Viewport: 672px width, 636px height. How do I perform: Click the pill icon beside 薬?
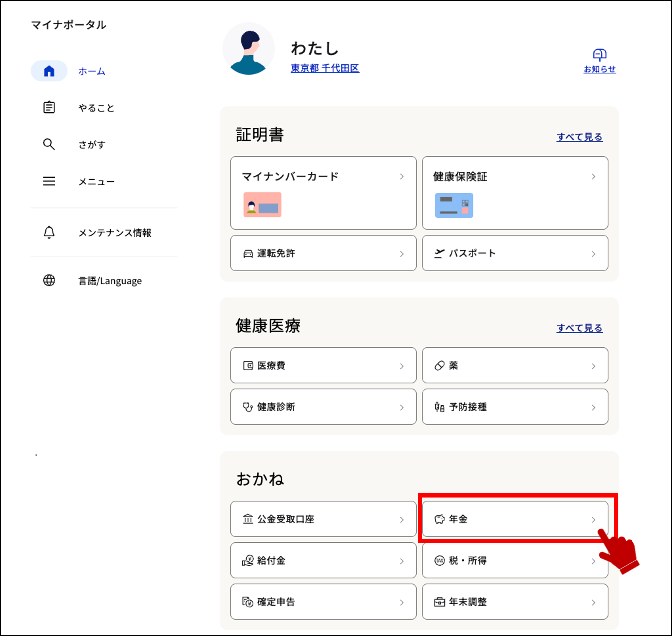(440, 365)
